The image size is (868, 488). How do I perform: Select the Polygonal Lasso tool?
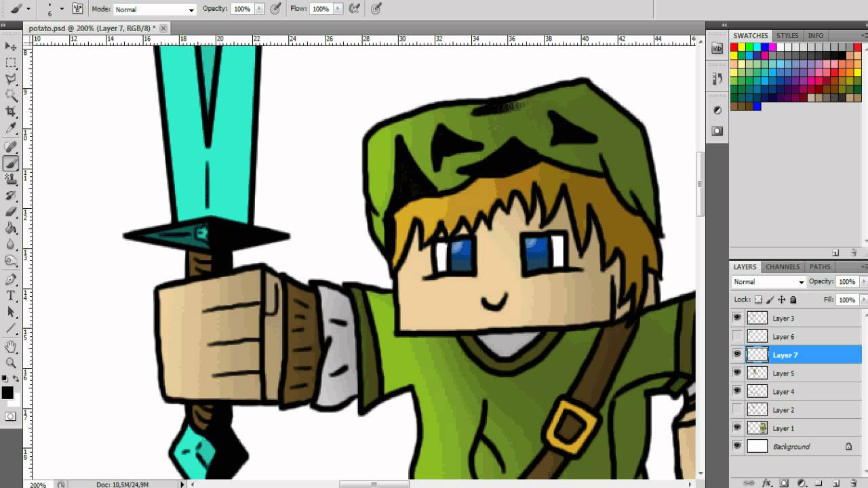11,79
